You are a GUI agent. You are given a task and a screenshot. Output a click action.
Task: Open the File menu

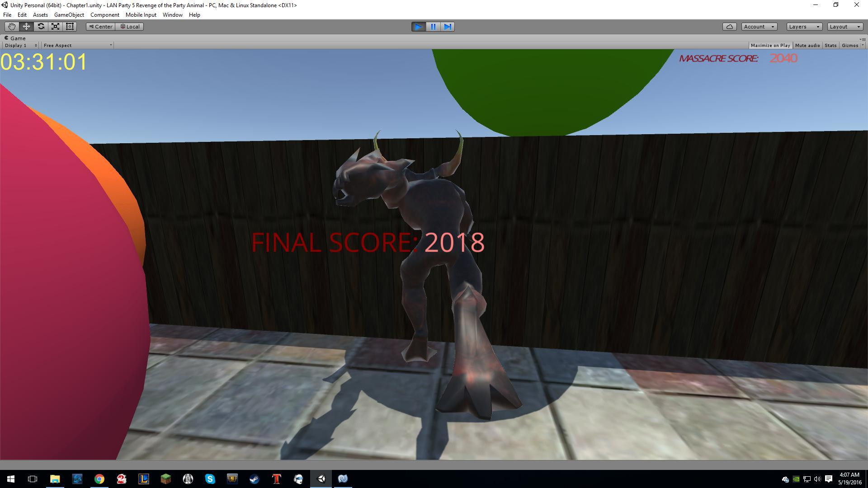click(x=7, y=15)
